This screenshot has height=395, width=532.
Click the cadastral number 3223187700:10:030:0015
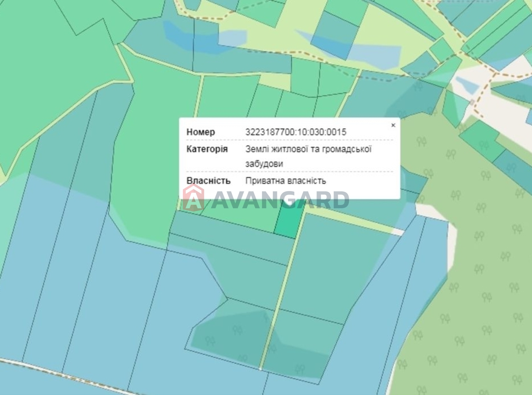(x=296, y=132)
